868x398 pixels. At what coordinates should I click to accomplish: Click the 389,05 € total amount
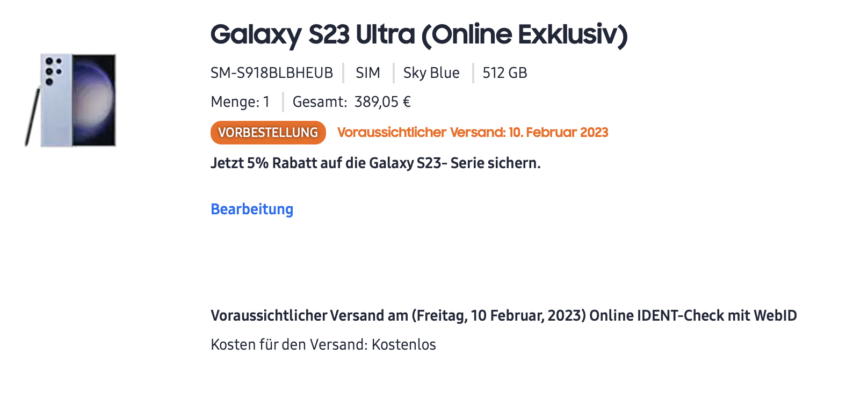coord(382,102)
